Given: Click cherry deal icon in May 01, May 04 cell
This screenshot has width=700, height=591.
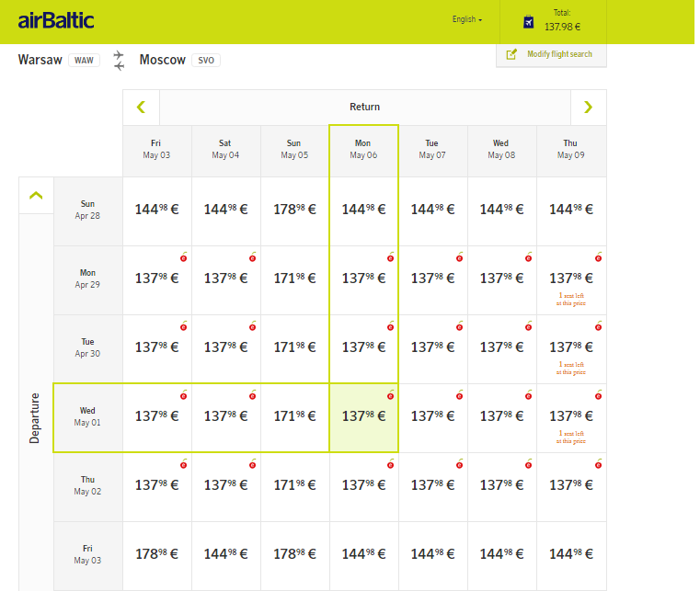Looking at the screenshot, I should pyautogui.click(x=253, y=394).
